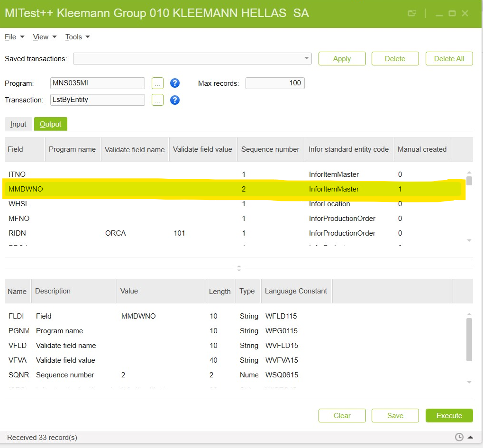The width and height of the screenshot is (483, 448).
Task: Sort details by Language Constant header
Action: pyautogui.click(x=296, y=291)
